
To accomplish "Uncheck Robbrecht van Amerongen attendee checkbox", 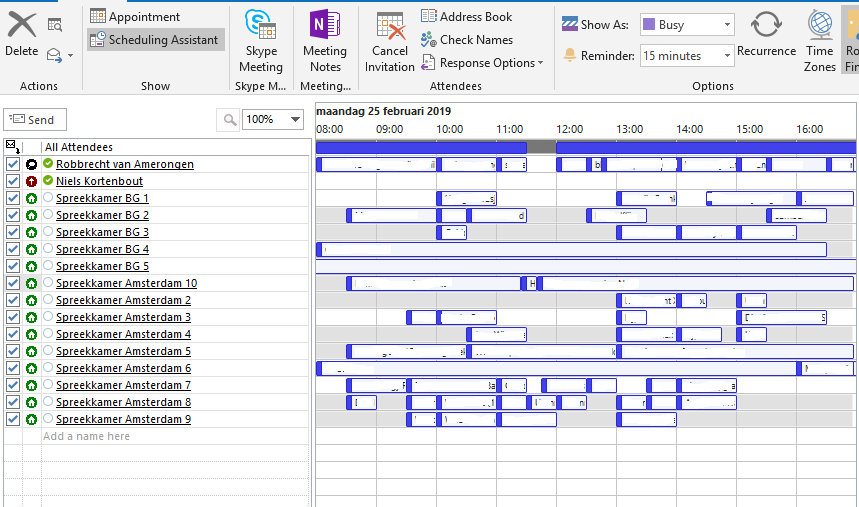I will [x=13, y=164].
